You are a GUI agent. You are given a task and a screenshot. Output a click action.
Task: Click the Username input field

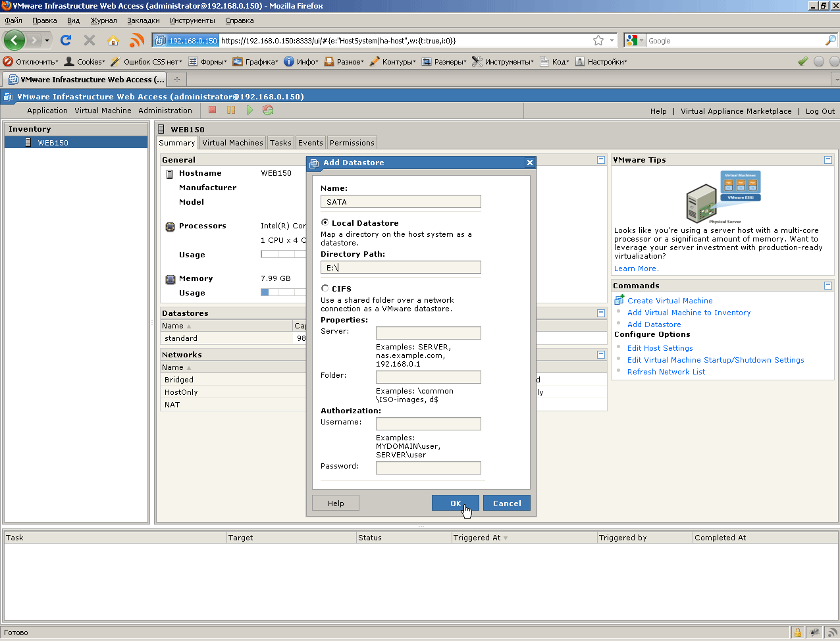pos(429,424)
